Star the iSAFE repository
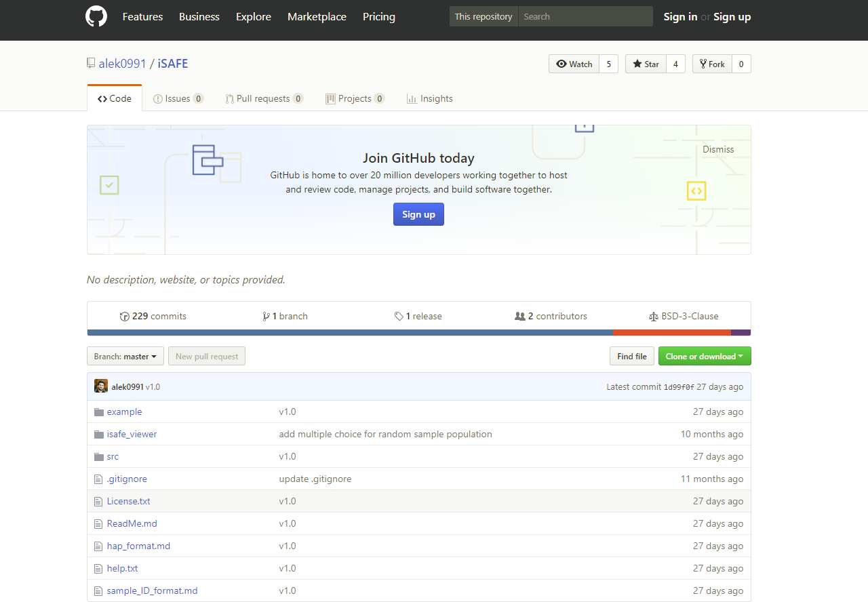 tap(646, 64)
